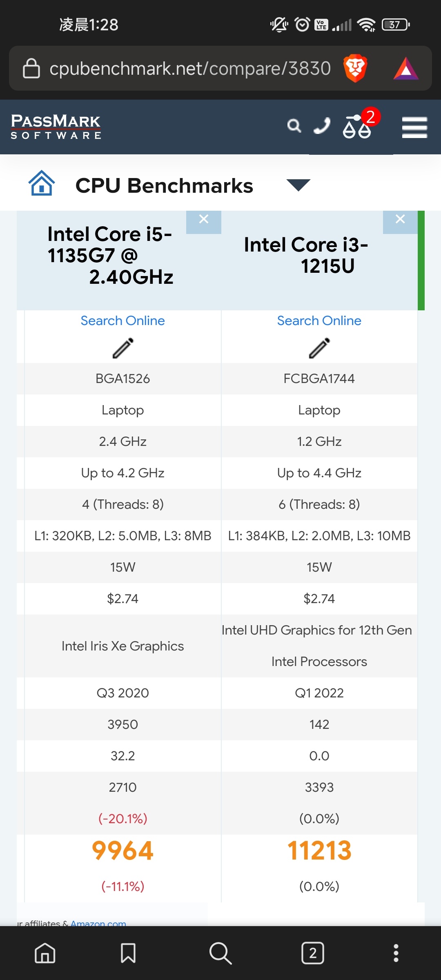This screenshot has width=441, height=980.
Task: Open browser bookmarks icon
Action: (x=128, y=953)
